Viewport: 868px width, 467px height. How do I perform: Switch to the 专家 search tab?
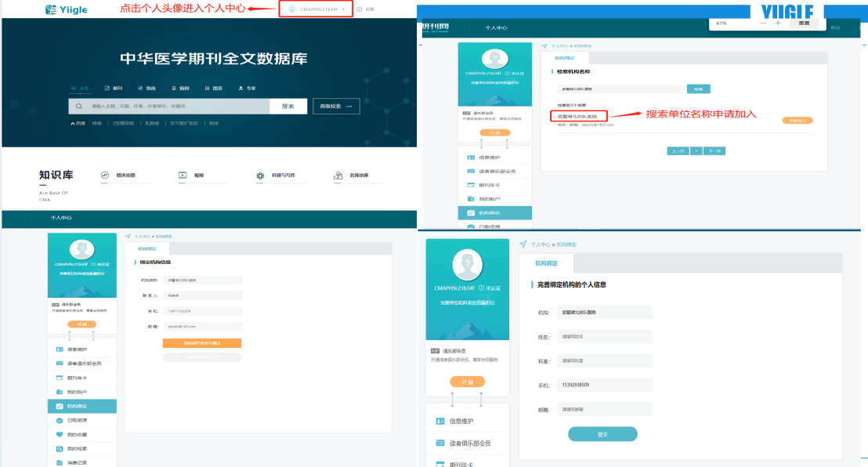point(248,89)
